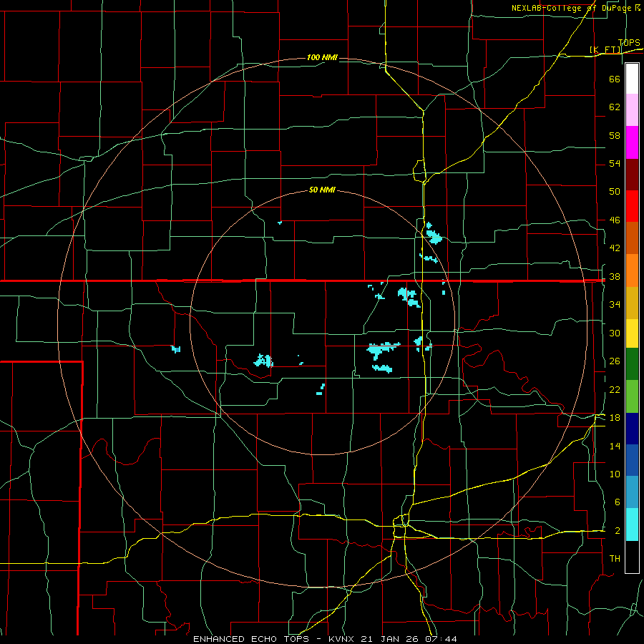This screenshot has height=644, width=644.
Task: Click the black threshold legend swatch
Action: coord(632,557)
